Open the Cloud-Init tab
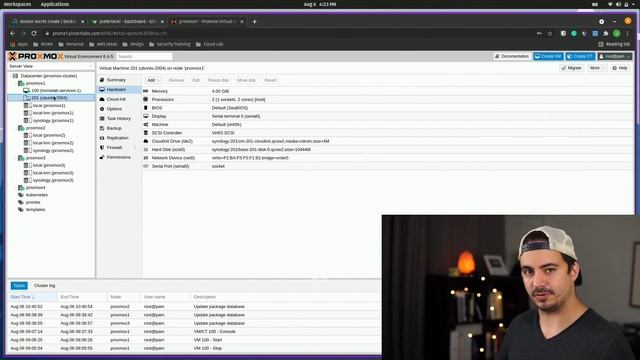The image size is (640, 360). 116,99
